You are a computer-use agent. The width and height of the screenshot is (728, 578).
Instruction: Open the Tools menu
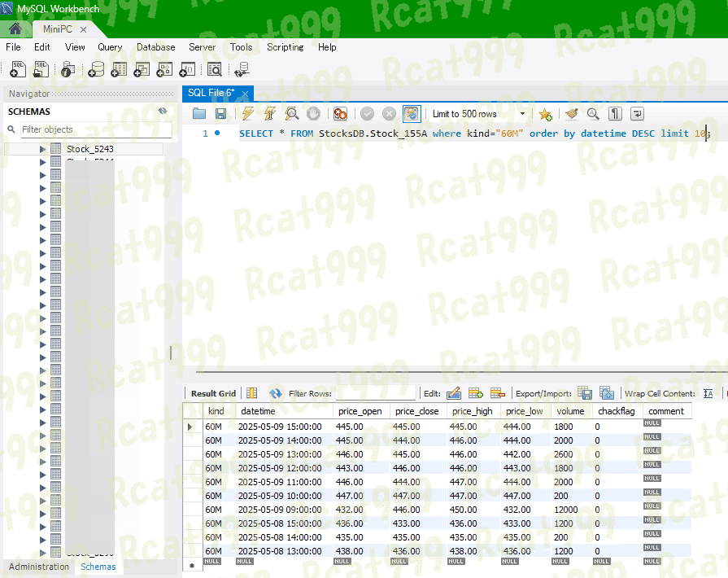(241, 47)
